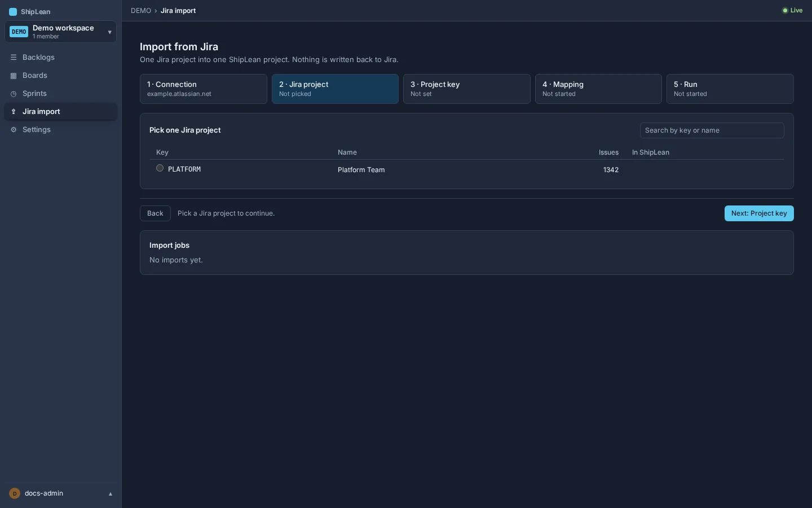
Task: Click the 'Pick a Jira project to continue.' hint
Action: pyautogui.click(x=226, y=213)
